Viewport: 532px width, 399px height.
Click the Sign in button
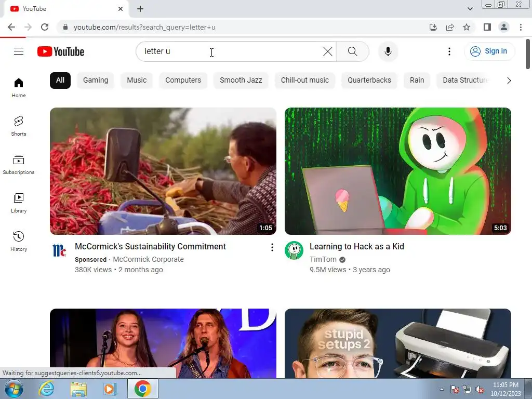coord(489,51)
